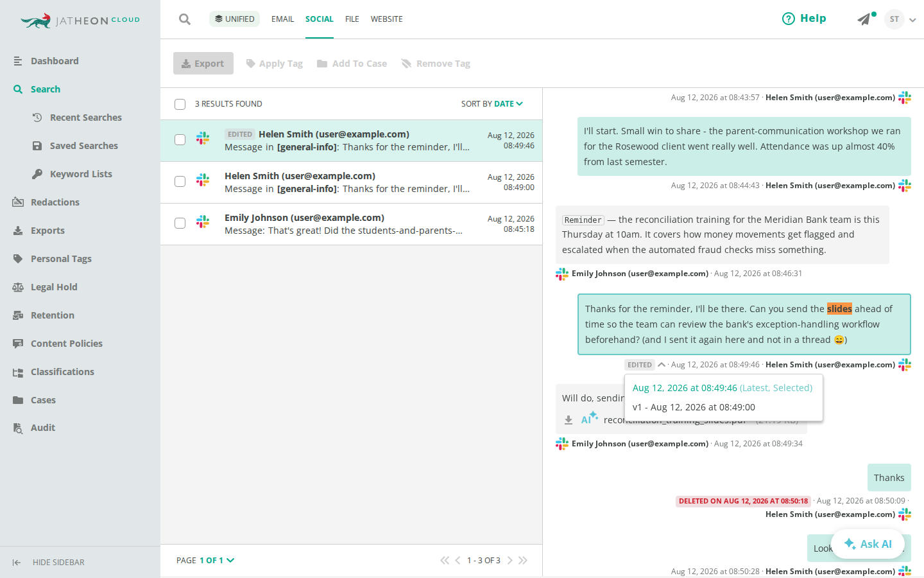Image resolution: width=924 pixels, height=578 pixels.
Task: Open the user account menu chevron
Action: point(912,20)
